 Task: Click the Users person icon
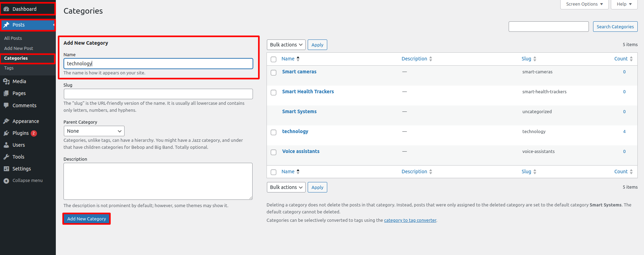tap(6, 145)
